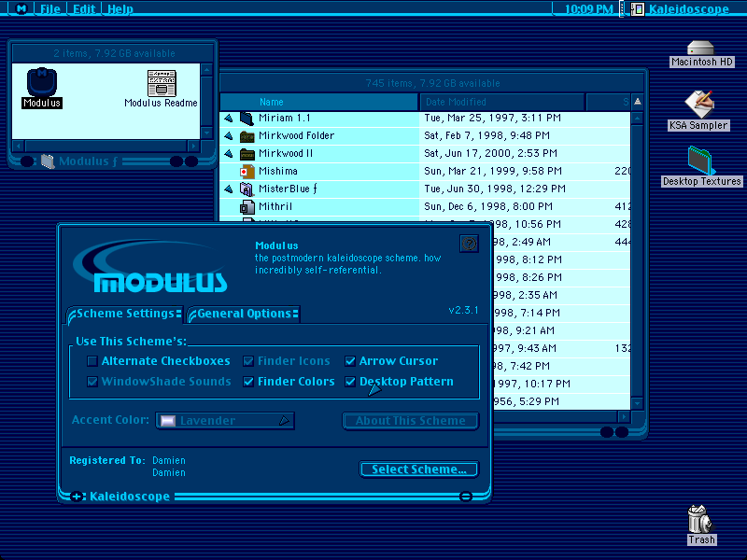Open the Macintosh HD drive icon
This screenshot has height=560, width=747.
pos(700,49)
